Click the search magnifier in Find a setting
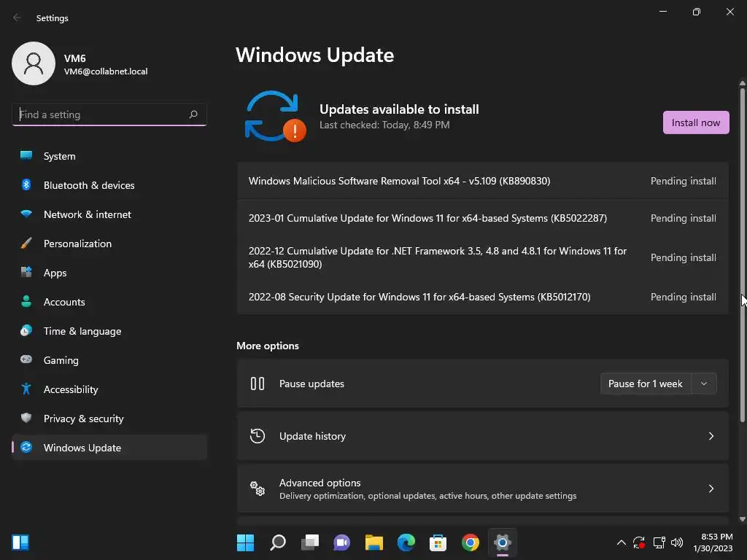Screen dimensions: 747x560 [x=193, y=114]
